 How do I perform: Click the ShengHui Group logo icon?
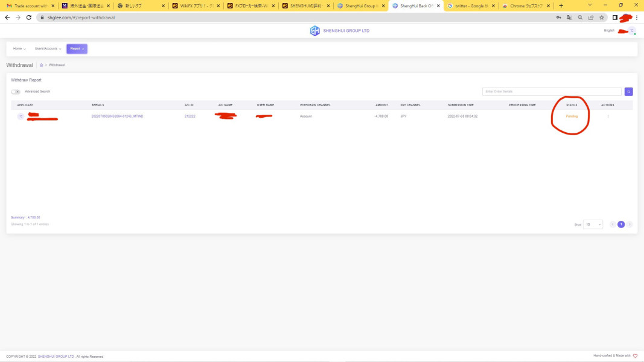[314, 31]
